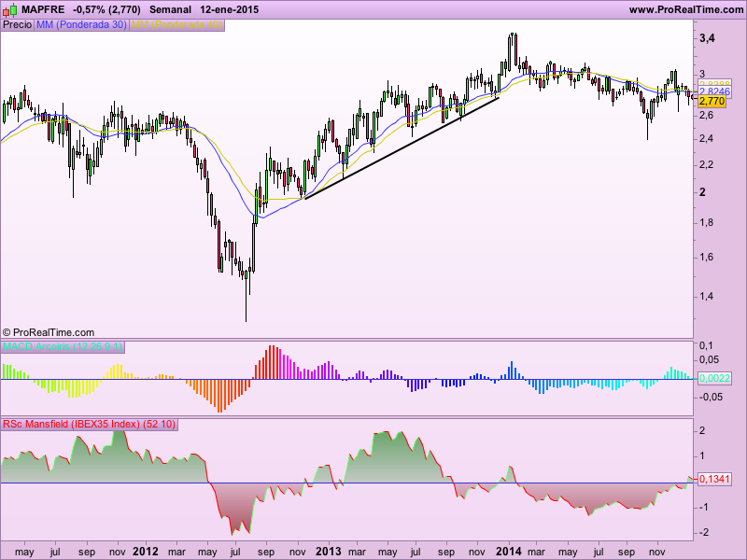This screenshot has height=560, width=747.
Task: Click the 0,1341 RSc Mansfield value tag
Action: click(714, 479)
